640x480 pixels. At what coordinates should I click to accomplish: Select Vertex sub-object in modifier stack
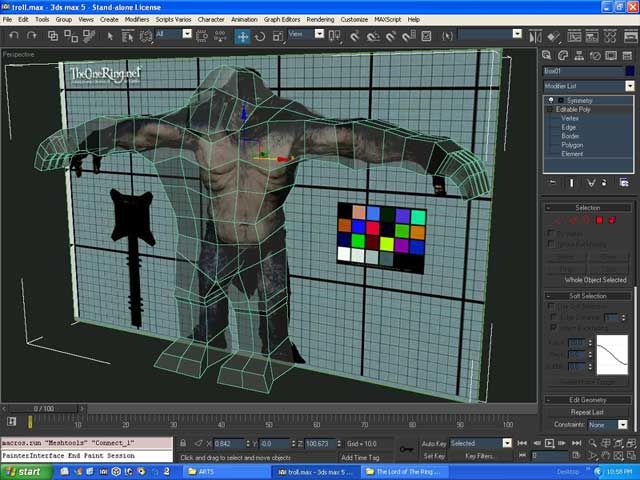tap(570, 118)
